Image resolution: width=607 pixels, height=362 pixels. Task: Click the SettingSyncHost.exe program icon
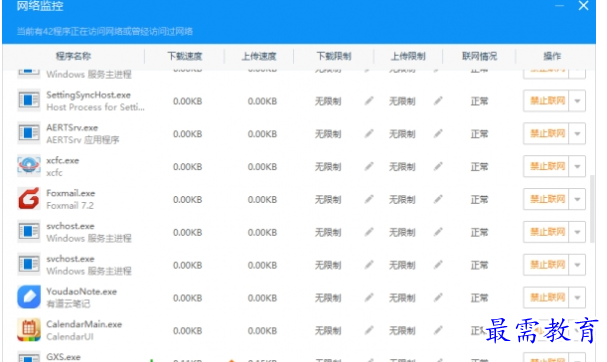29,100
